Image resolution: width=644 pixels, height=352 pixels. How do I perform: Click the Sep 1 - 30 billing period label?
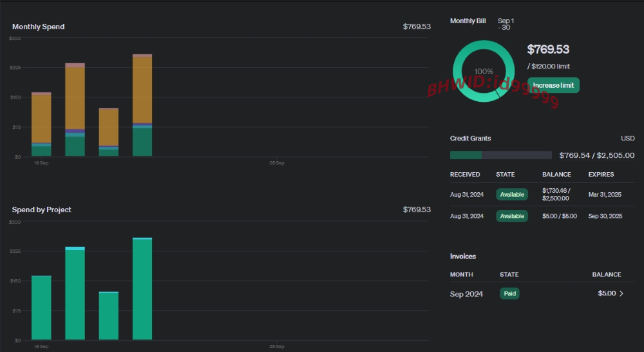click(x=506, y=24)
